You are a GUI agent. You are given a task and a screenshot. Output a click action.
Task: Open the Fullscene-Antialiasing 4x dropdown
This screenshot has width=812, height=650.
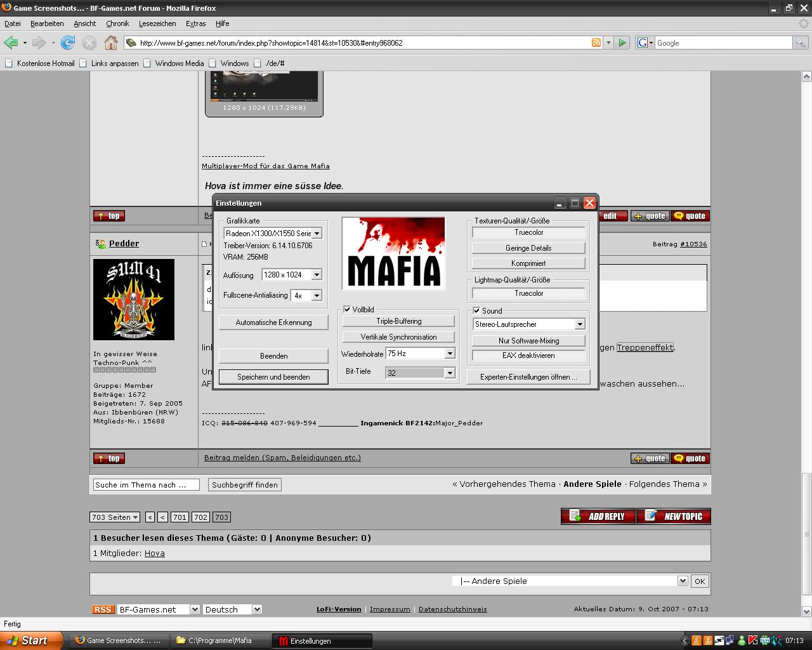[306, 295]
